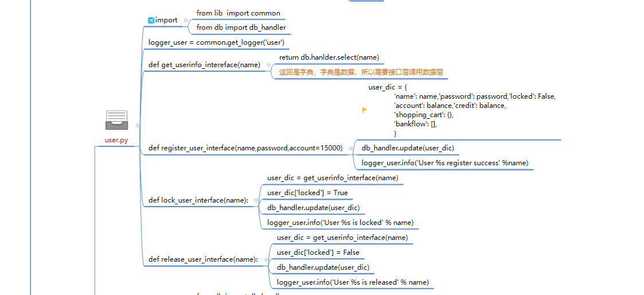This screenshot has height=295, width=644.
Task: Select the import node
Action: [166, 20]
